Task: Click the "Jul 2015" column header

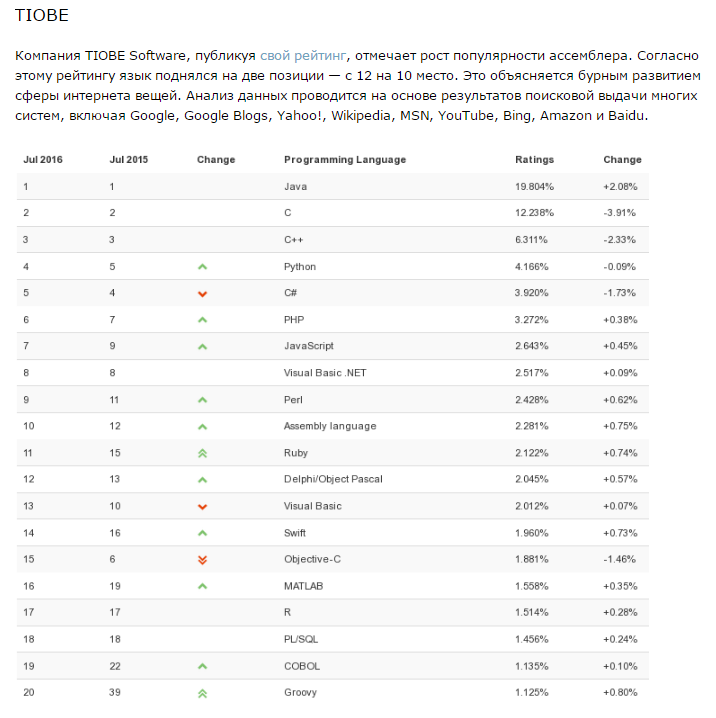Action: tap(129, 160)
